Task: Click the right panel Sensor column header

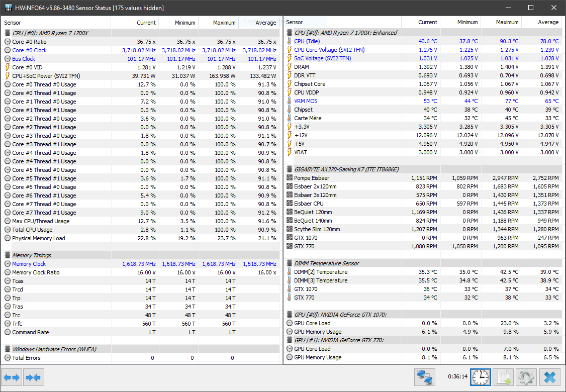Action: 342,22
